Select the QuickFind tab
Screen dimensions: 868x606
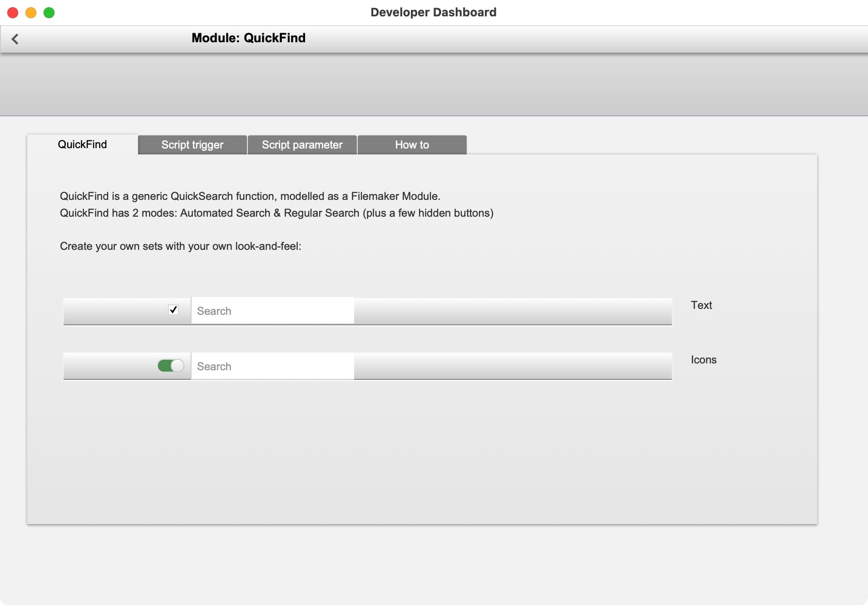[82, 144]
